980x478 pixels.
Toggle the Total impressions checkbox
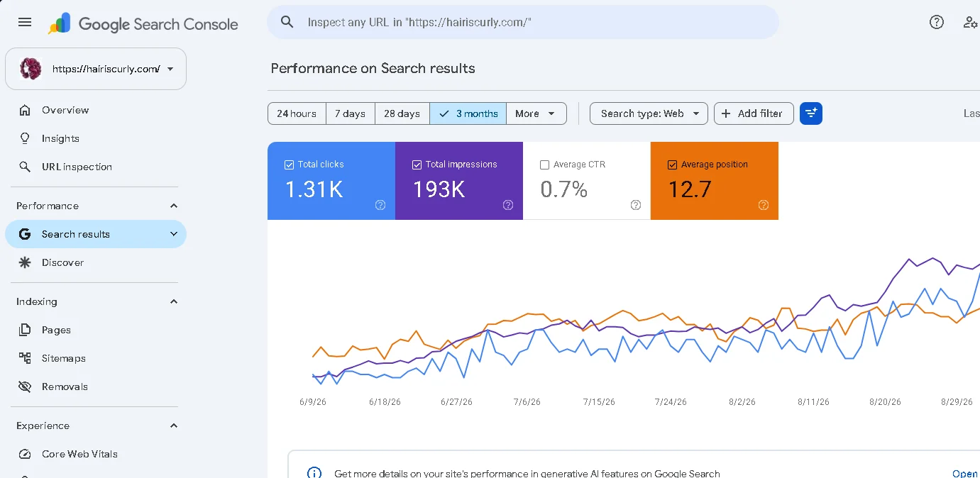pyautogui.click(x=417, y=165)
